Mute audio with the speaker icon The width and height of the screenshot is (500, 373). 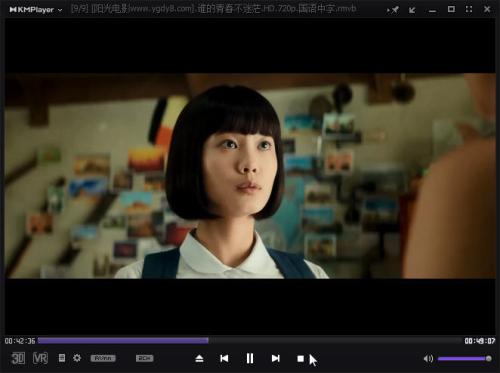(428, 359)
